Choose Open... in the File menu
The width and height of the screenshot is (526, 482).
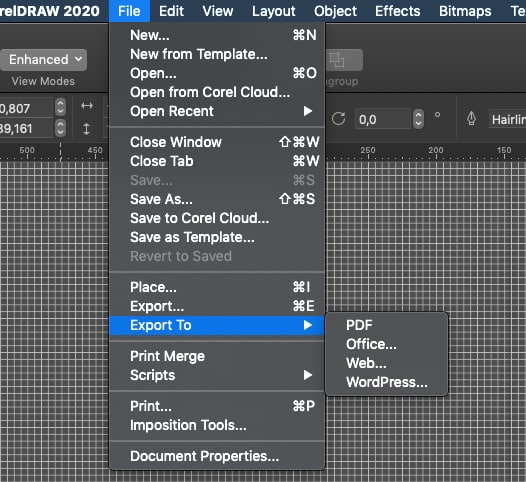point(217,73)
